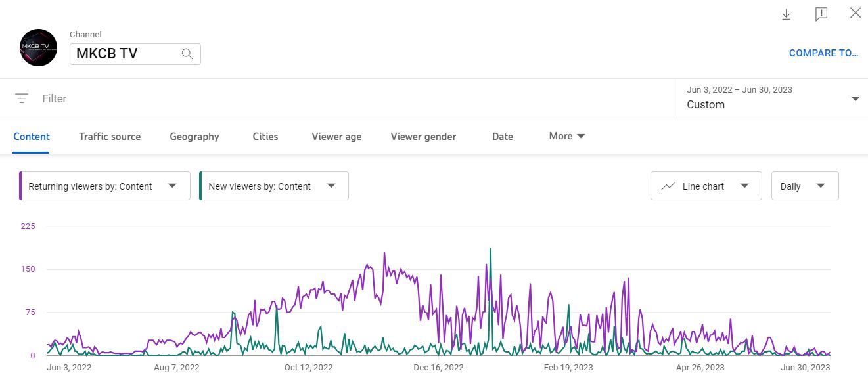
Task: Open the Custom date range dropdown
Action: [855, 98]
